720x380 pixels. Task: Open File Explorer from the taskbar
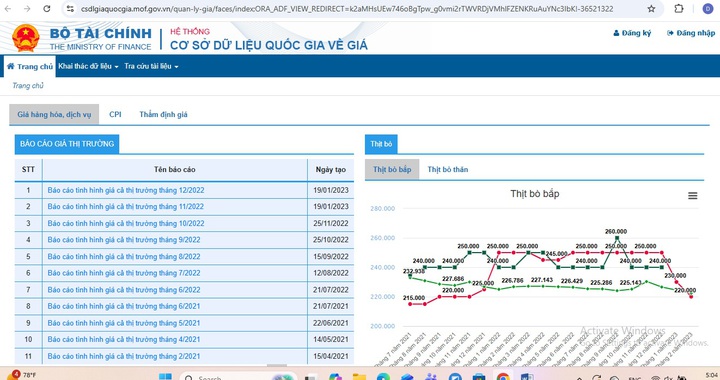(x=359, y=377)
